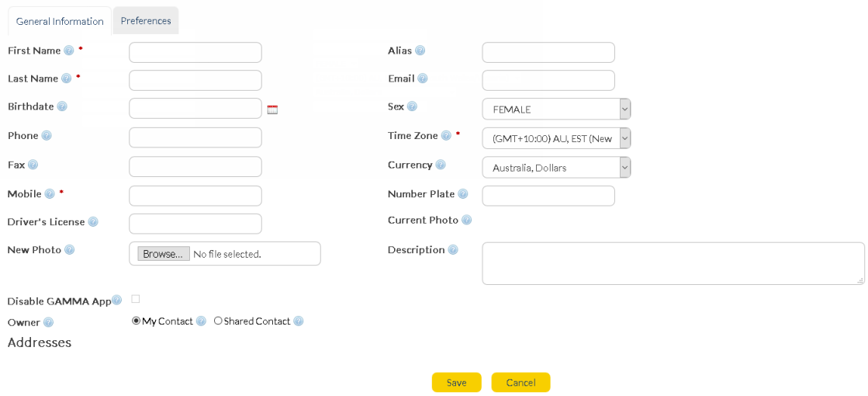Click help icon beside Current Photo
868x396 pixels.
tap(466, 221)
